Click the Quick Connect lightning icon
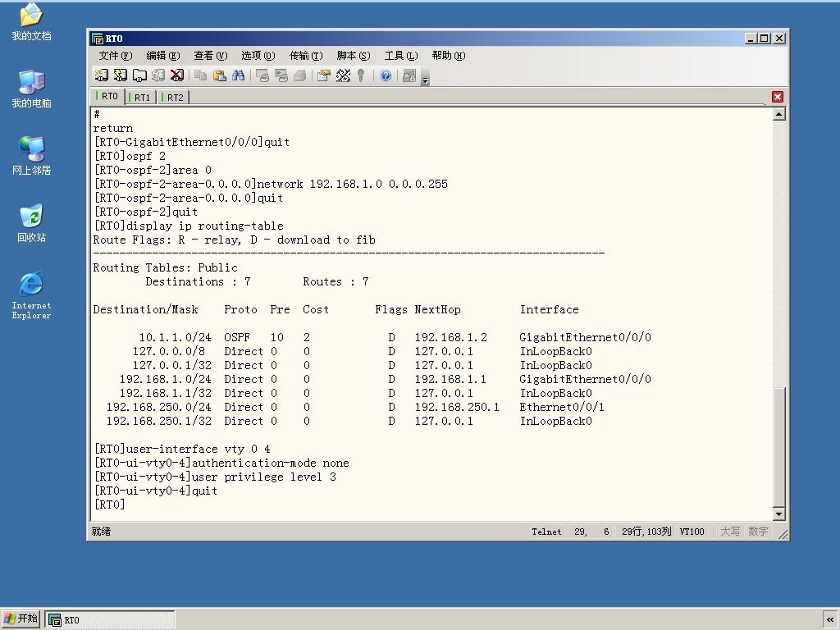 coord(121,75)
